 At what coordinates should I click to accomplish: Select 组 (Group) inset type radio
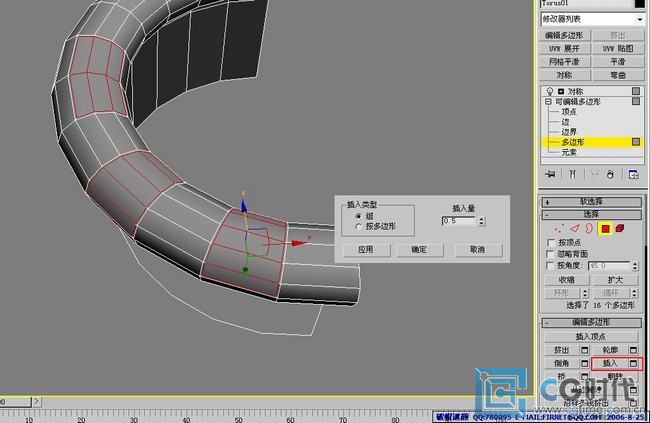click(x=358, y=216)
